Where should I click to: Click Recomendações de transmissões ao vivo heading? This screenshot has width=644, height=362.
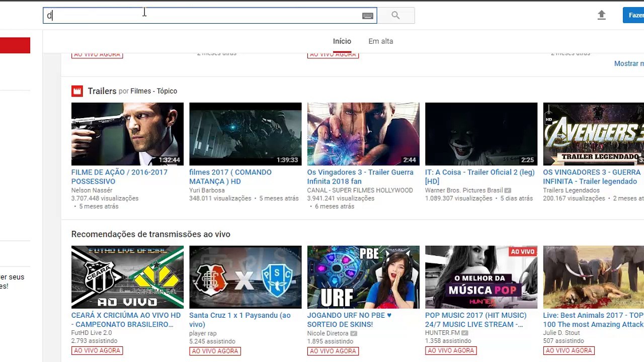click(151, 234)
